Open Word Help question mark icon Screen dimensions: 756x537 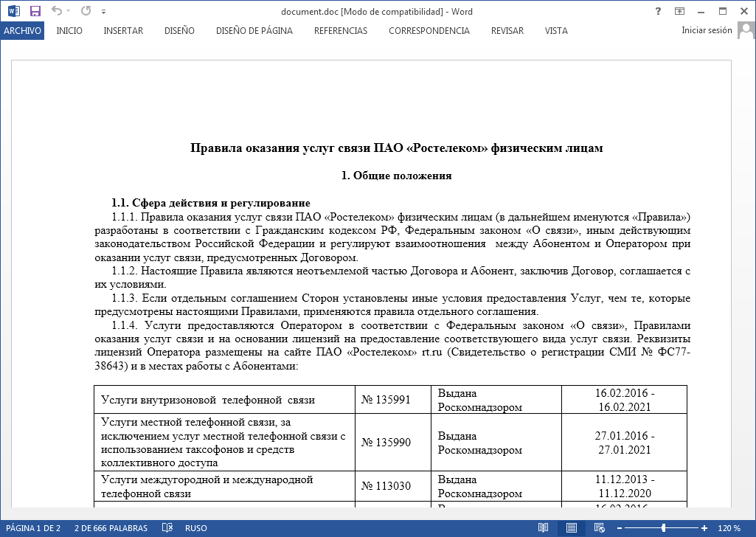coord(658,11)
